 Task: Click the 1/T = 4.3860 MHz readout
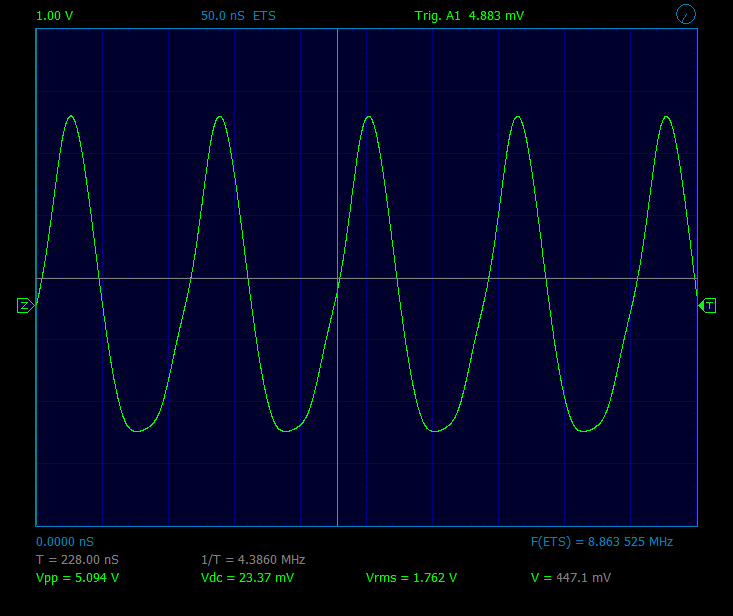tap(253, 560)
